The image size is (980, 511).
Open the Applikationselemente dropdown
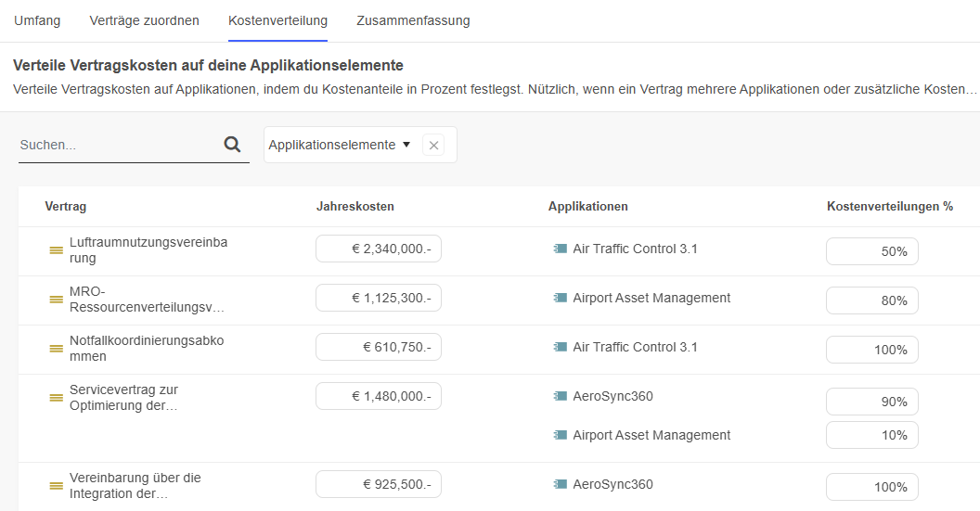point(339,145)
